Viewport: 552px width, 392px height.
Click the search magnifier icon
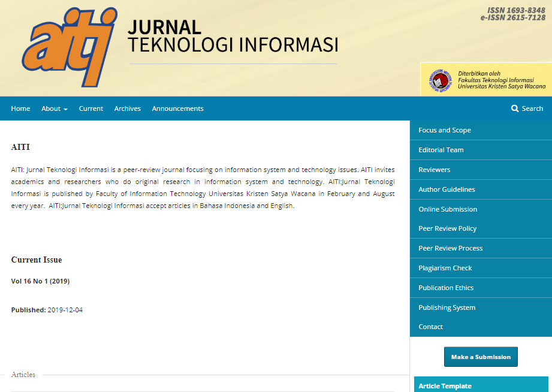click(x=515, y=108)
